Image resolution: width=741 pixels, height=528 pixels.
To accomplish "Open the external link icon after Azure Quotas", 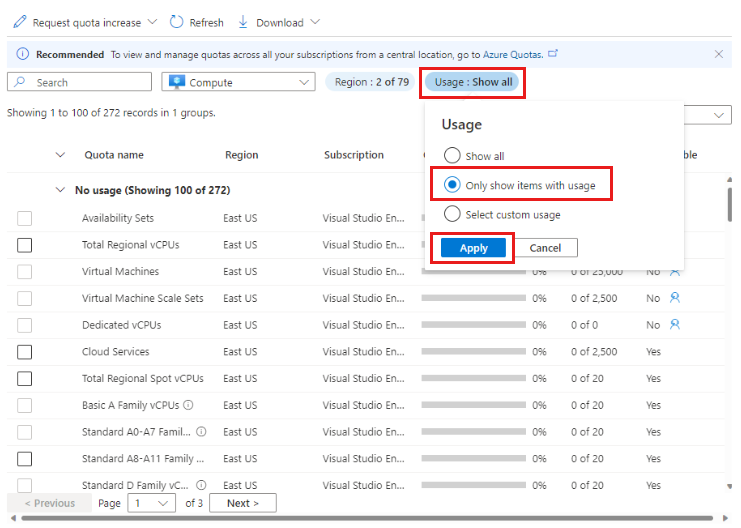I will click(553, 54).
